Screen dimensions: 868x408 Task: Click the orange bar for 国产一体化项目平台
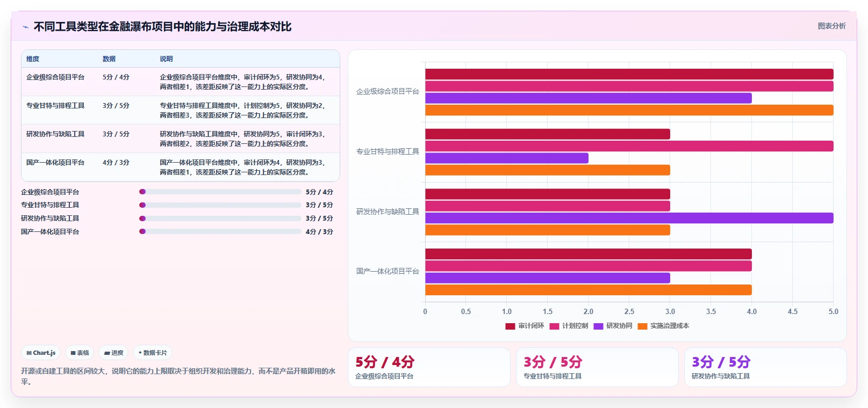pos(589,290)
